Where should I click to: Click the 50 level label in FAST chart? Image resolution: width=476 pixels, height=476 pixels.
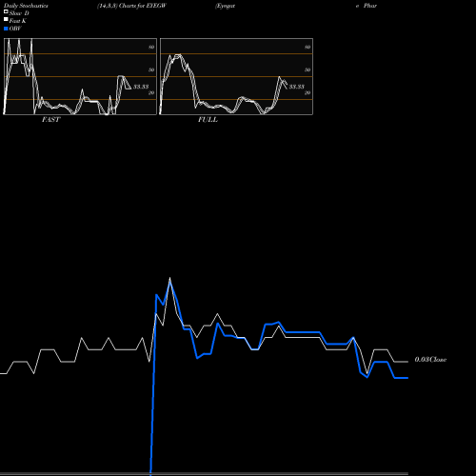151,69
